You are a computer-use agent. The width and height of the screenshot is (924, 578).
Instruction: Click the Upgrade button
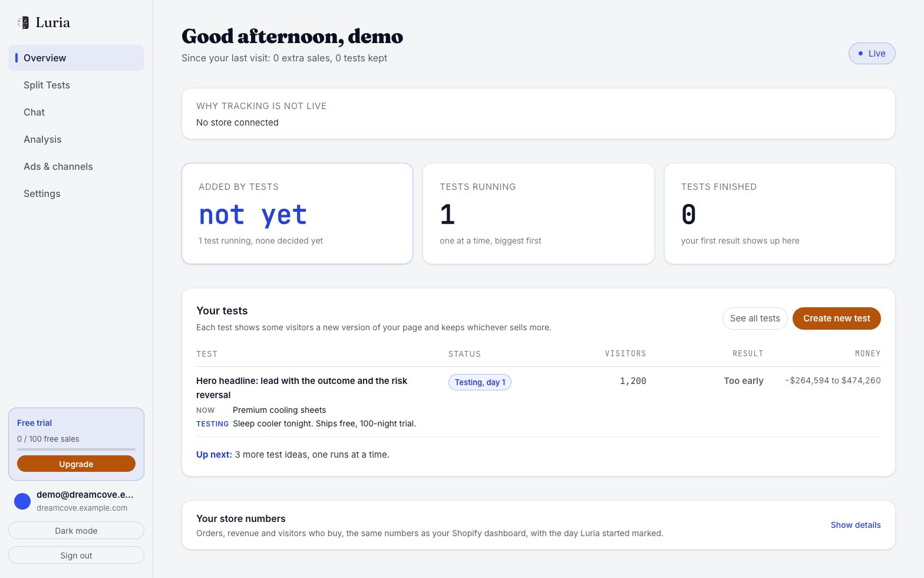click(76, 464)
